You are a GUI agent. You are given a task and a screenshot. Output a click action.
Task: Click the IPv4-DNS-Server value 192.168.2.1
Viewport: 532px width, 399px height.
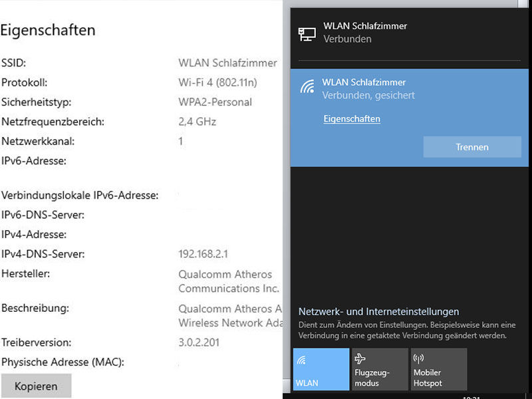tap(203, 254)
